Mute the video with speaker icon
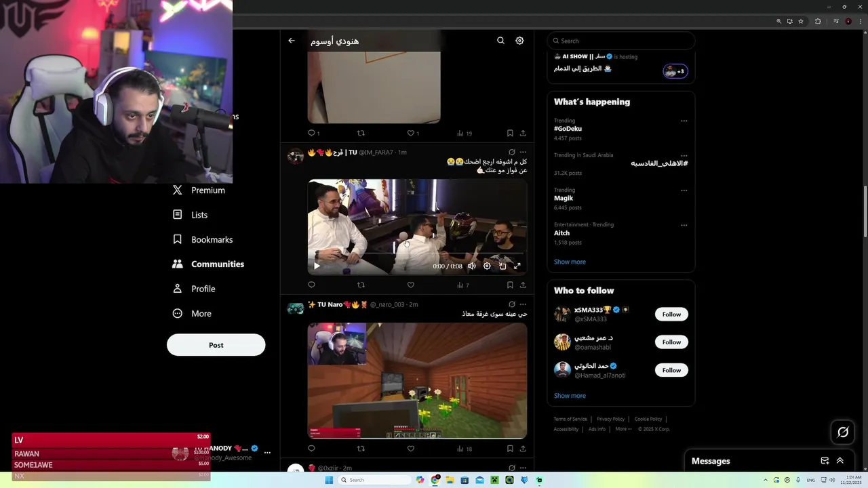The height and width of the screenshot is (488, 868). coord(472,266)
